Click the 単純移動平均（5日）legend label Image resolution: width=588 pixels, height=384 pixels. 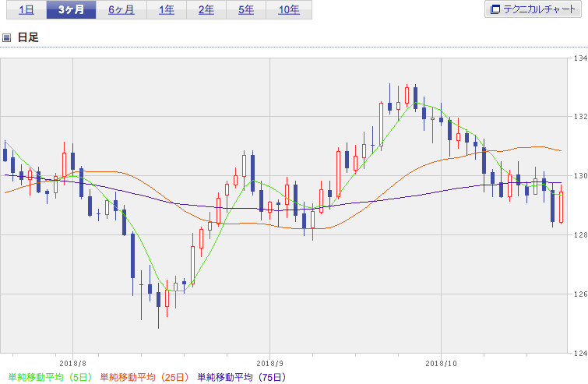[50, 377]
